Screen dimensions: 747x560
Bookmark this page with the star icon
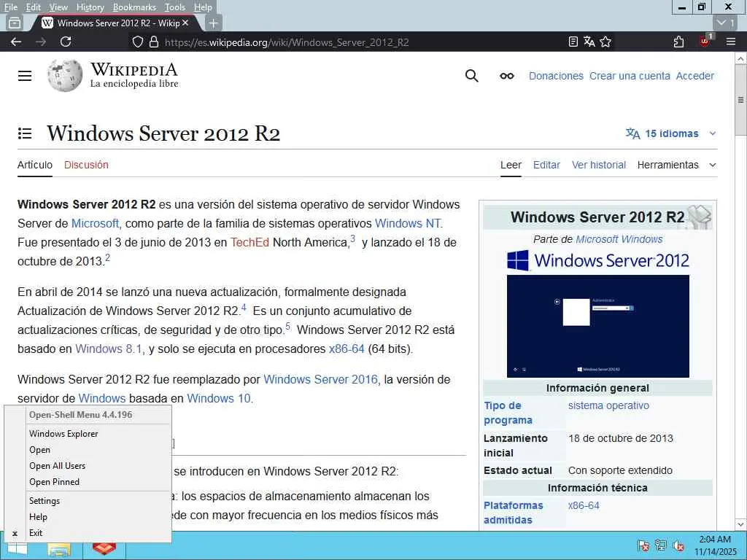pyautogui.click(x=605, y=42)
